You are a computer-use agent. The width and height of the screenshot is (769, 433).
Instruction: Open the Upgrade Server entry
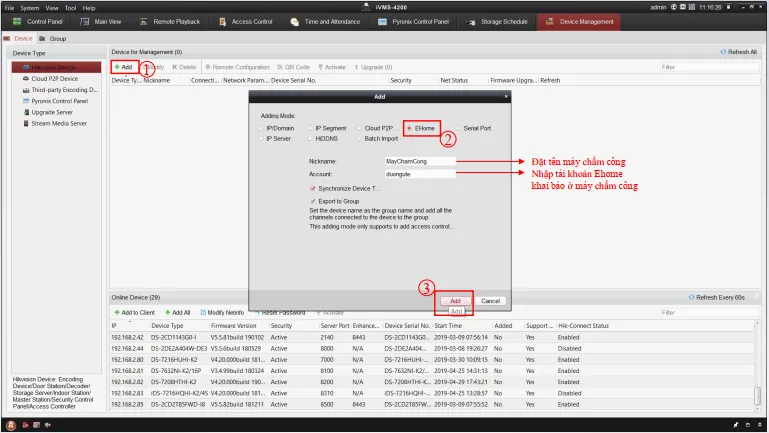point(51,112)
